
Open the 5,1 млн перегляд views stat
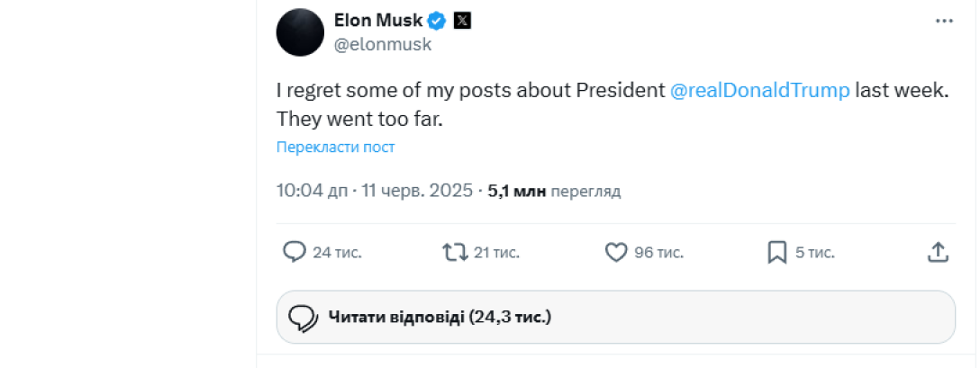tap(554, 191)
